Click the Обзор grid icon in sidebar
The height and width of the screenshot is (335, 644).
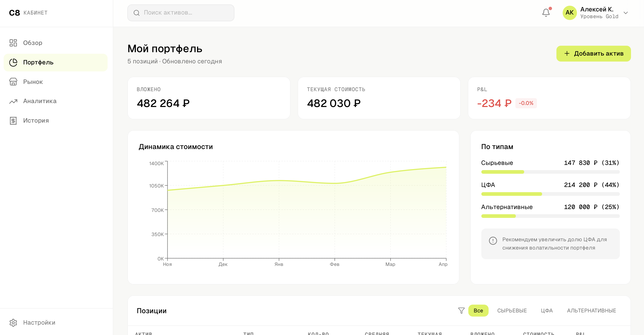click(x=13, y=43)
